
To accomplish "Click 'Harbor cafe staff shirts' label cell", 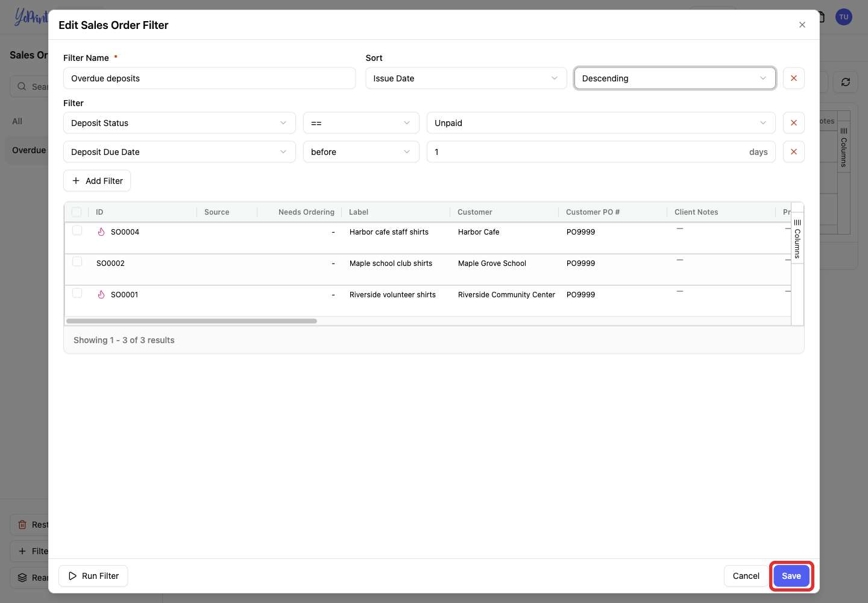I will [x=389, y=232].
